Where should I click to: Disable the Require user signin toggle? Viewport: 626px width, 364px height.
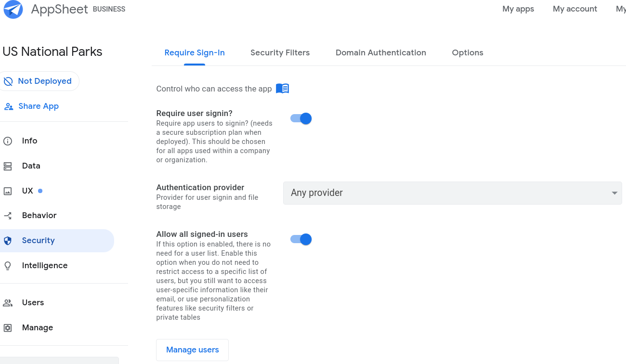tap(300, 118)
